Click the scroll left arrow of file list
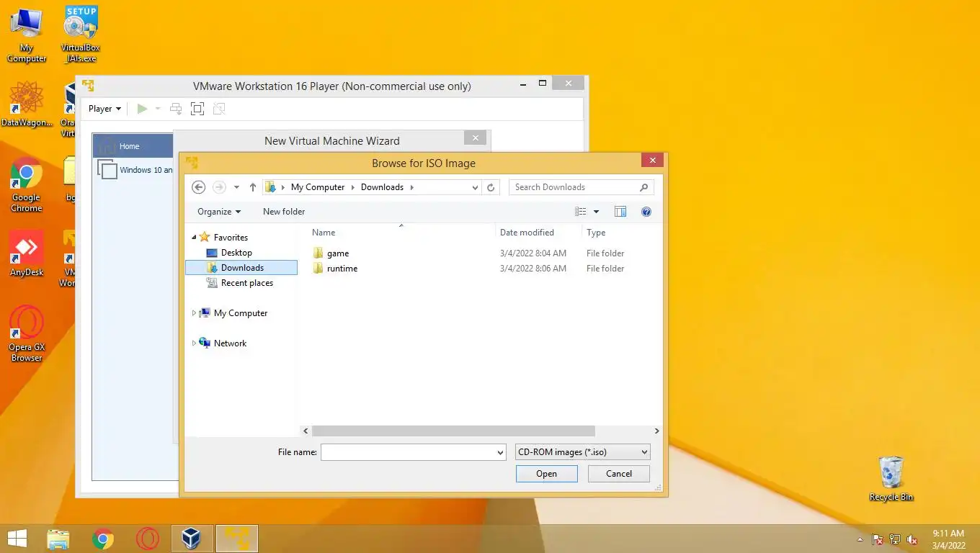 point(306,431)
